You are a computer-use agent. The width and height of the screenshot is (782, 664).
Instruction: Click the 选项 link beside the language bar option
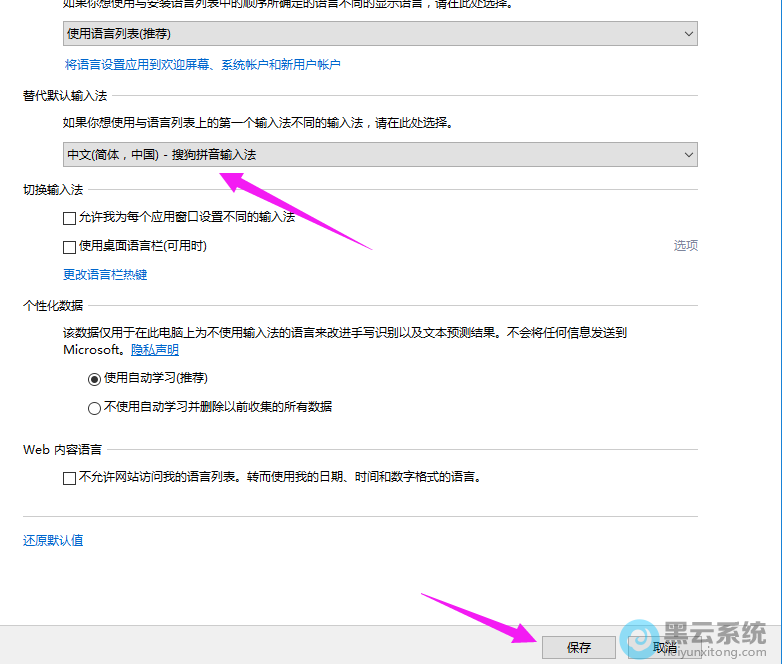click(685, 246)
